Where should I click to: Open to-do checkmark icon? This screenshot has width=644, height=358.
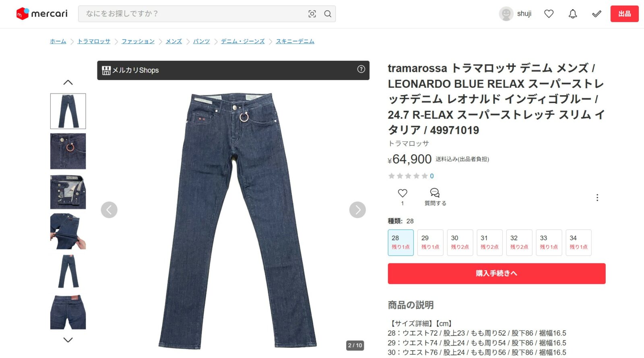pos(597,14)
